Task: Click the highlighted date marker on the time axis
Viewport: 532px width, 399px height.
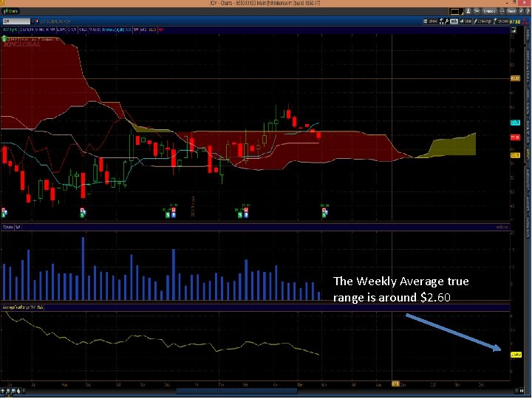Action: pyautogui.click(x=395, y=383)
